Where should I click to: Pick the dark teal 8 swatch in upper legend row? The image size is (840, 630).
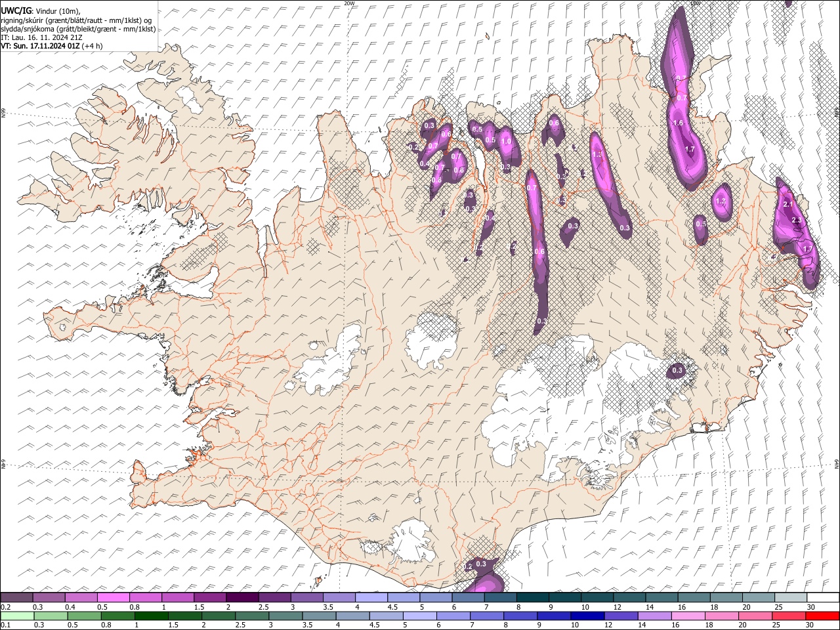532,597
